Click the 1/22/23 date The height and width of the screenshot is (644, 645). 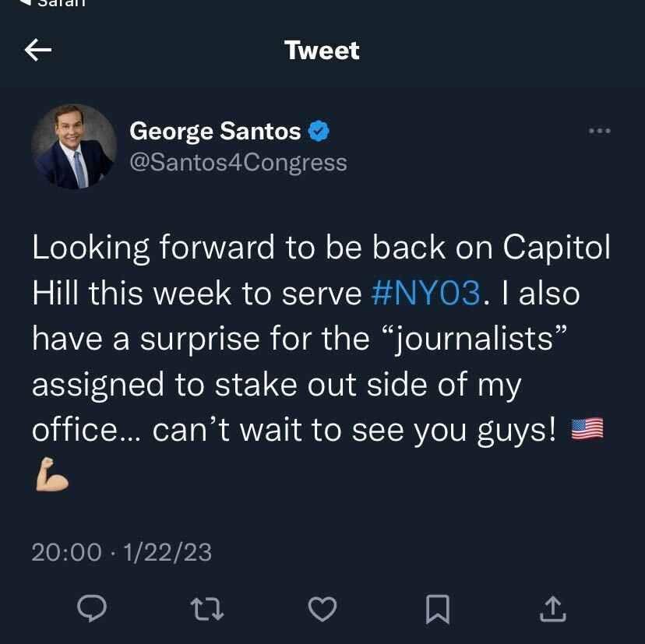pos(167,552)
